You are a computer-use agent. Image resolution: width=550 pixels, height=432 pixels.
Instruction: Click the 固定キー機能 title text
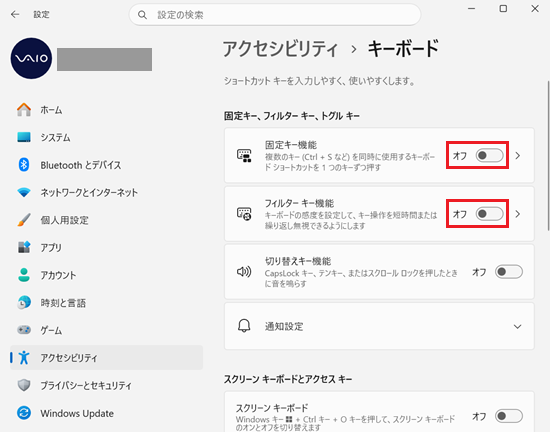click(291, 144)
